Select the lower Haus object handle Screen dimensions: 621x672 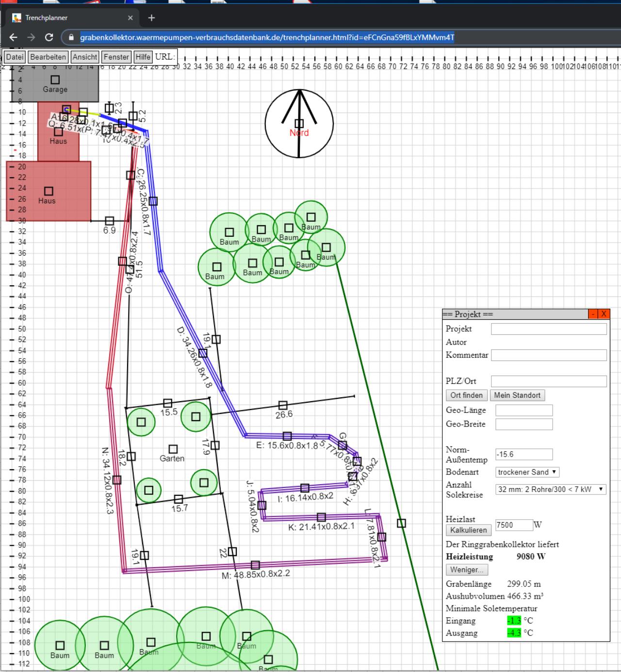pyautogui.click(x=49, y=191)
